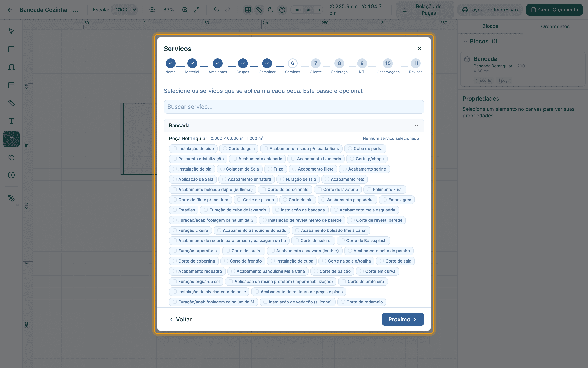Click the Próximo button
588x368 pixels.
(x=403, y=319)
